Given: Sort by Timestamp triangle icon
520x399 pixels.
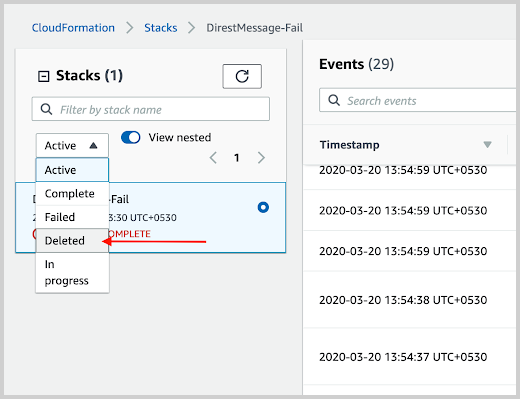Looking at the screenshot, I should click(487, 145).
